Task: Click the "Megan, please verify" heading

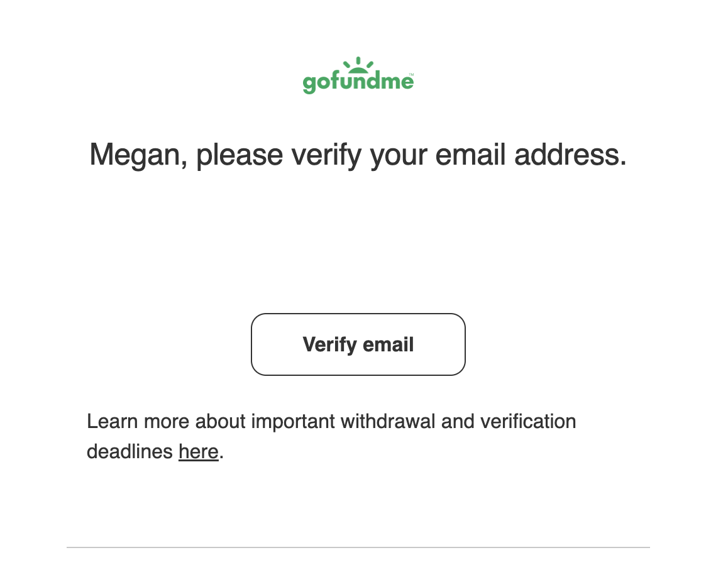Action: tap(358, 155)
